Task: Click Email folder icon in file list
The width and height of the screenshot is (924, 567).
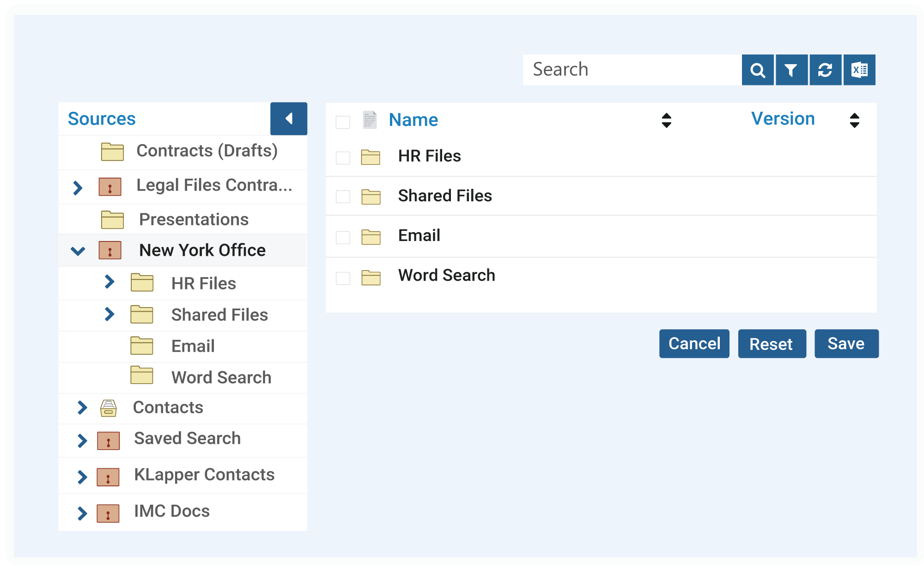Action: (371, 237)
